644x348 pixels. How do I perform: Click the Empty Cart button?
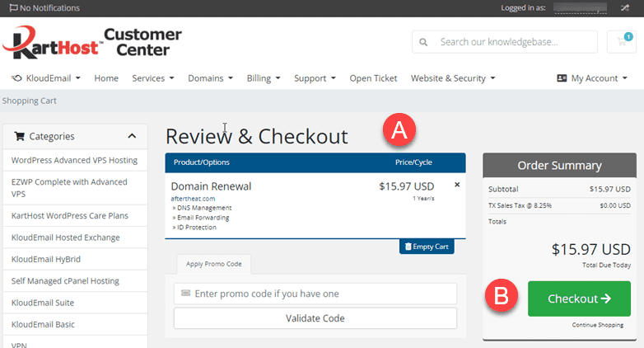tap(427, 247)
